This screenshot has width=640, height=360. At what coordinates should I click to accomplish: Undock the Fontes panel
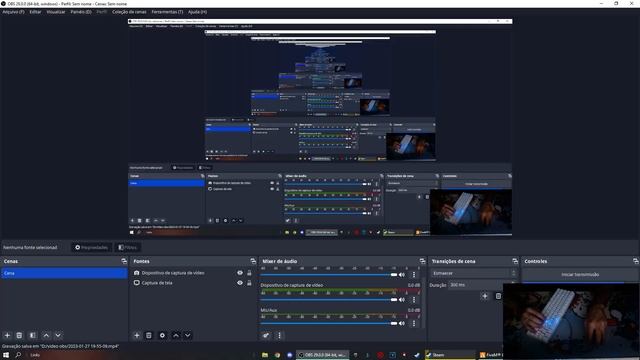253,261
